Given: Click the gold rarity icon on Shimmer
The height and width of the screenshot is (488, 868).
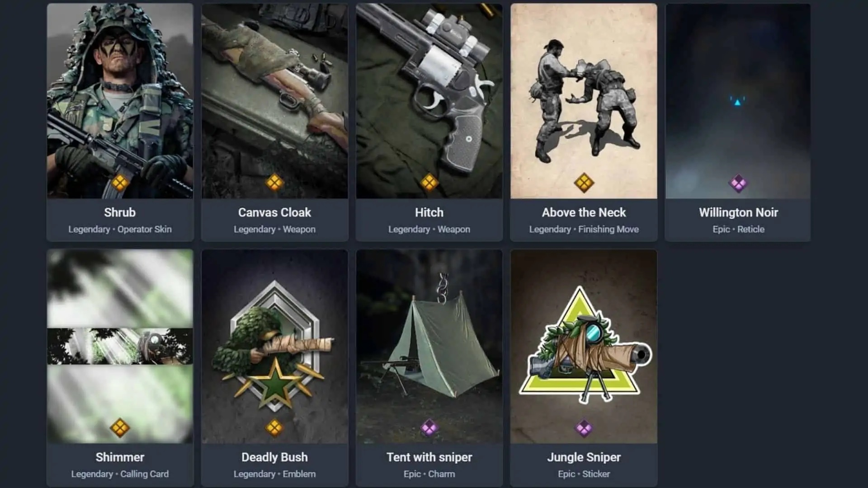Looking at the screenshot, I should click(120, 428).
